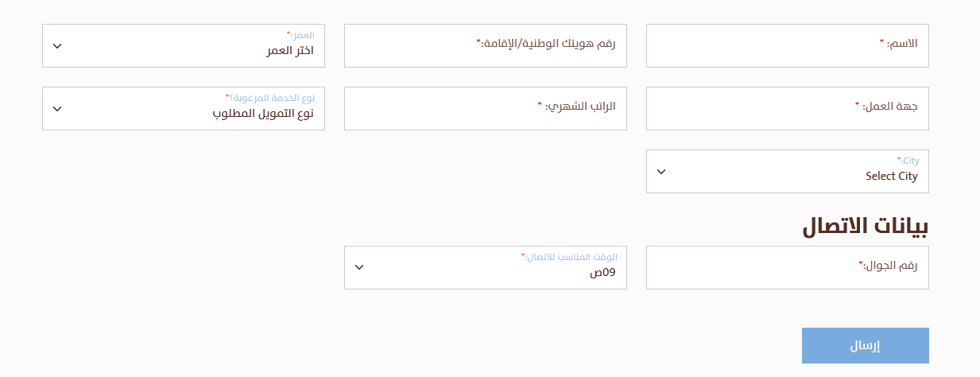980x377 pixels.
Task: Click the رقم الجوال mobile number field
Action: click(787, 268)
